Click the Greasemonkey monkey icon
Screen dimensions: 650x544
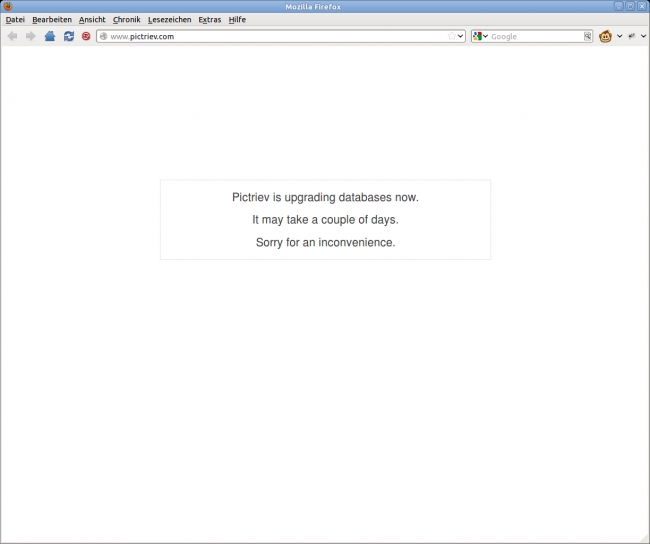[605, 36]
